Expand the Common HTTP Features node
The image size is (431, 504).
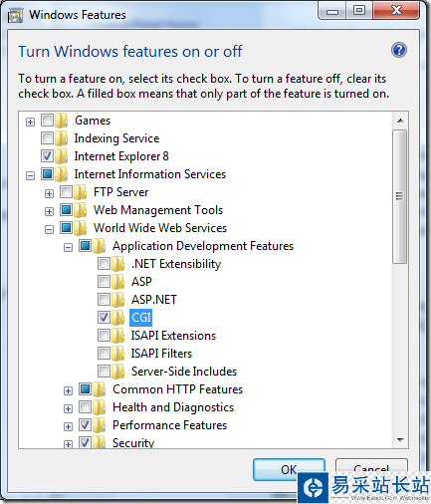click(68, 390)
